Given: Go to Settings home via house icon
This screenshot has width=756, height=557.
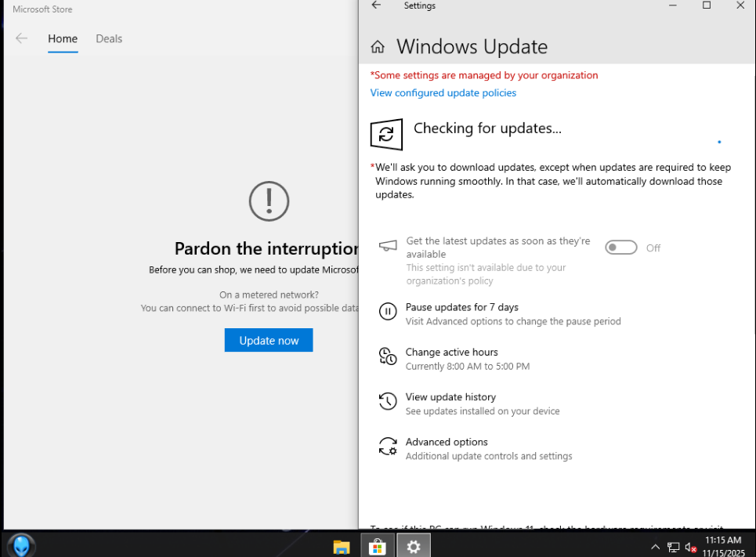Looking at the screenshot, I should click(378, 47).
